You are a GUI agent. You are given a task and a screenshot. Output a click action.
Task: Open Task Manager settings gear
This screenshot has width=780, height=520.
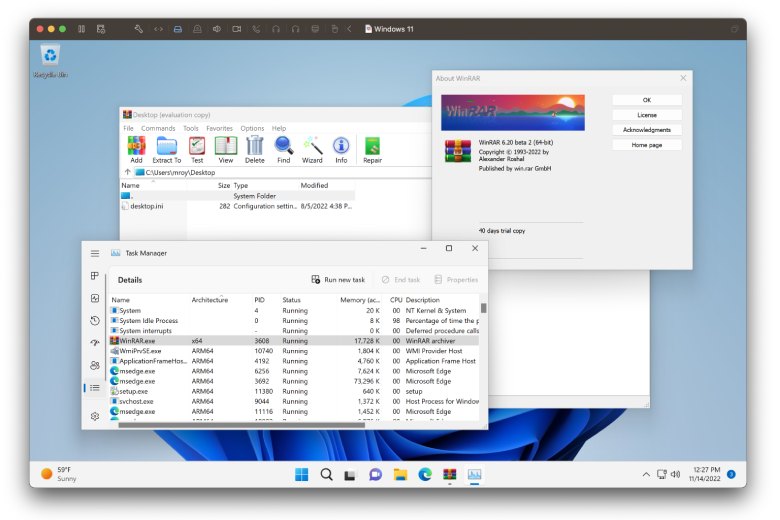pyautogui.click(x=95, y=416)
